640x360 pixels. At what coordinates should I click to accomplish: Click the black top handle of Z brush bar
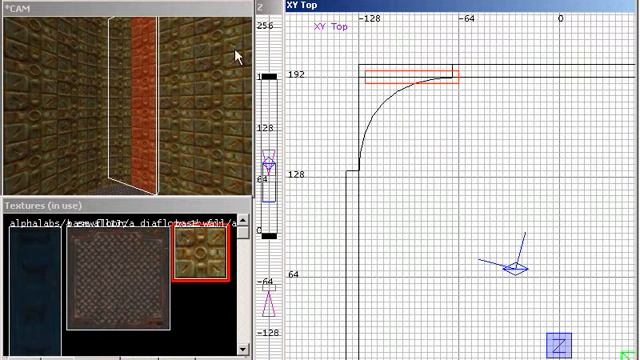coord(269,76)
